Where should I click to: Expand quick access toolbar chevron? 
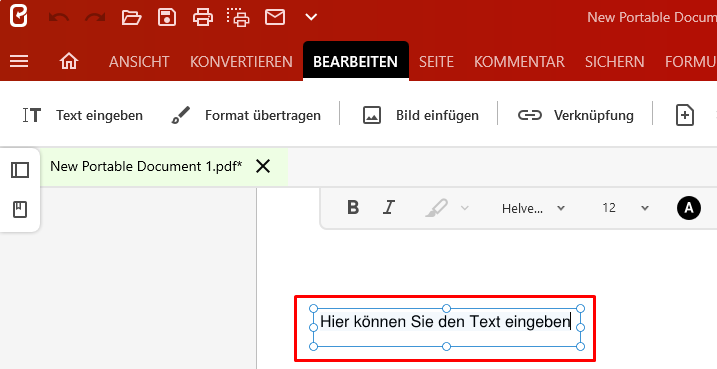[311, 17]
